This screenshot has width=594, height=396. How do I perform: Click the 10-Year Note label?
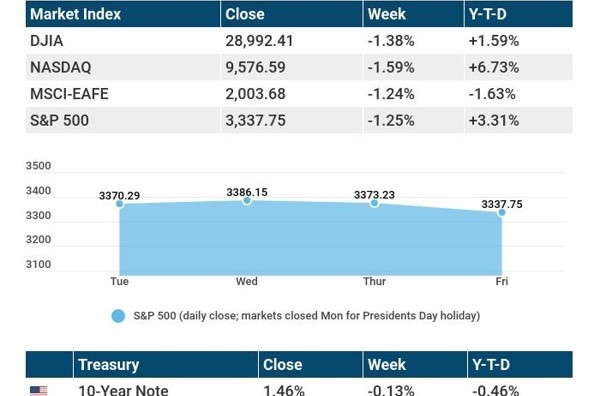123,390
